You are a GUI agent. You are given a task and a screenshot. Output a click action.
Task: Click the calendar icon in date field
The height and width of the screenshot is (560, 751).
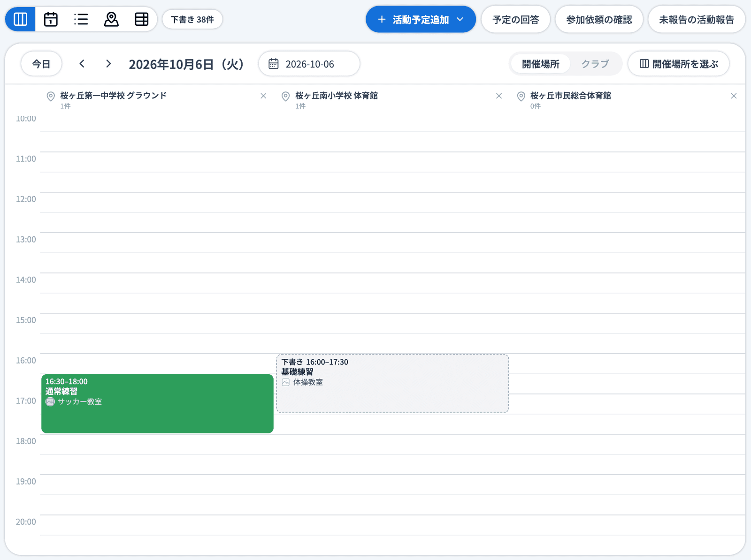(x=274, y=64)
